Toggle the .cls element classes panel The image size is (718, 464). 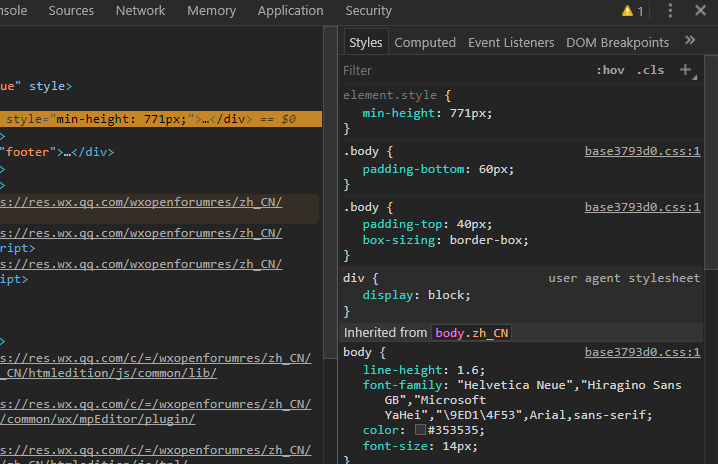pyautogui.click(x=650, y=70)
